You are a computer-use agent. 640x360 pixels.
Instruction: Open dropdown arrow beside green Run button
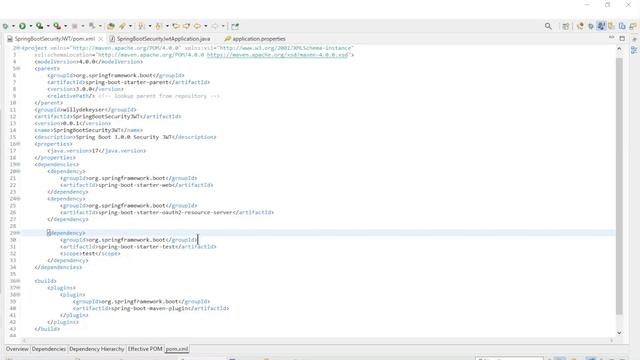pyautogui.click(x=31, y=26)
